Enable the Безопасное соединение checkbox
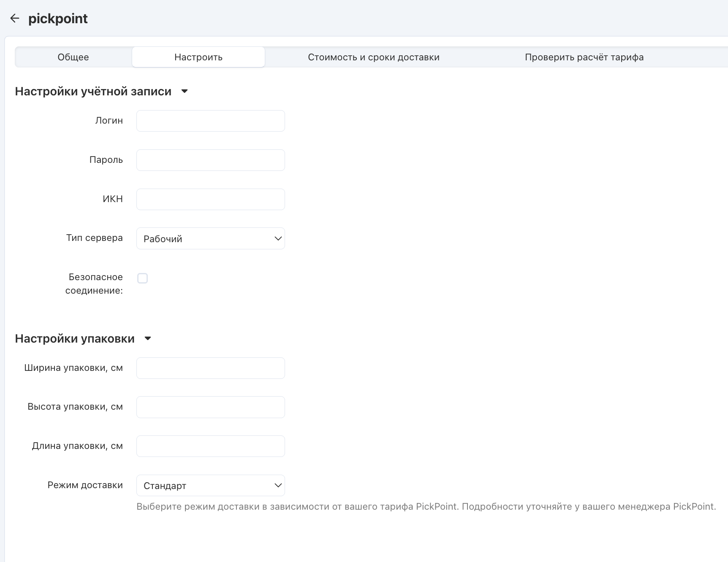The image size is (728, 562). click(143, 278)
